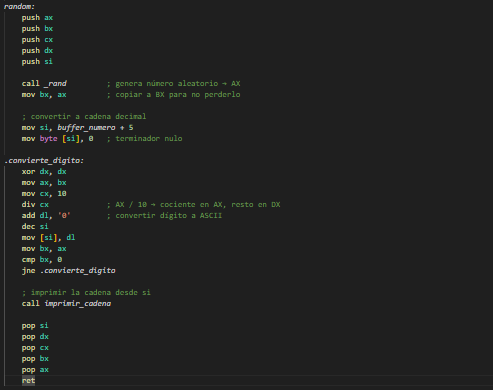Image resolution: width=493 pixels, height=390 pixels.
Task: Click the highlighted 'ret' instruction
Action: pos(28,380)
